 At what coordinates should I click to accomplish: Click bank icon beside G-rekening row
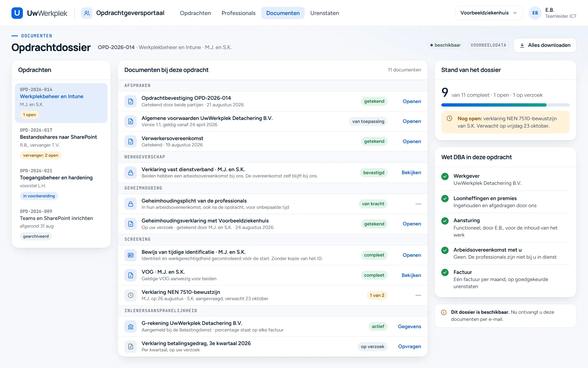click(x=131, y=326)
